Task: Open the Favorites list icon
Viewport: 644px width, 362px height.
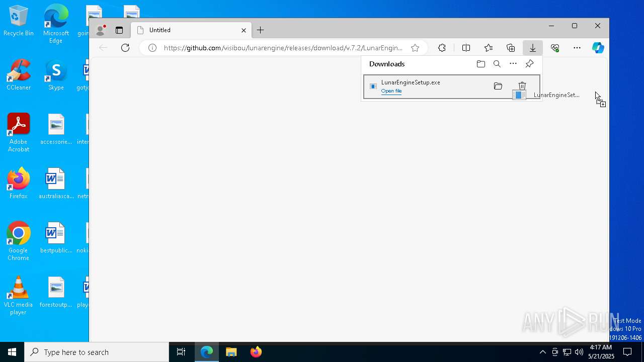Action: (489, 48)
